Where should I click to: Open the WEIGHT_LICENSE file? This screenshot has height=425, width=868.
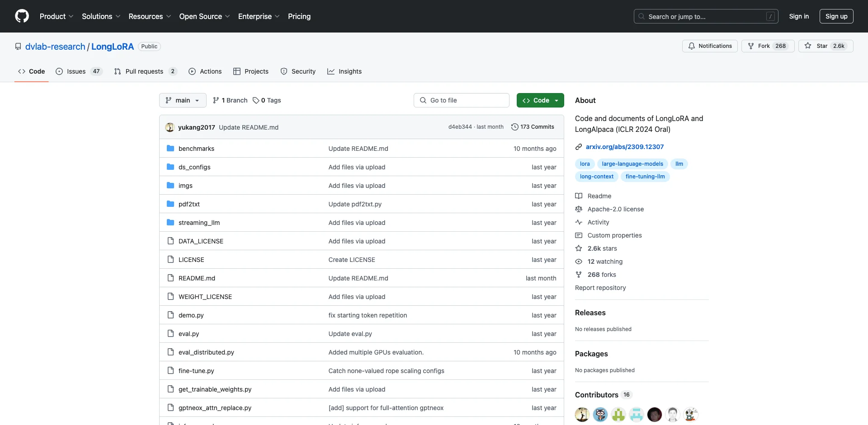205,297
